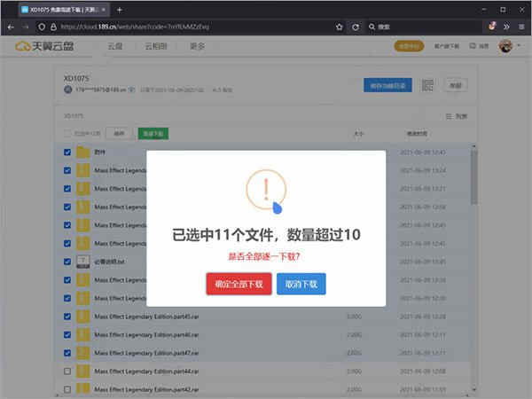Open the 更多 menu in the top navigation
Image resolution: width=532 pixels, height=399 pixels.
coord(197,45)
